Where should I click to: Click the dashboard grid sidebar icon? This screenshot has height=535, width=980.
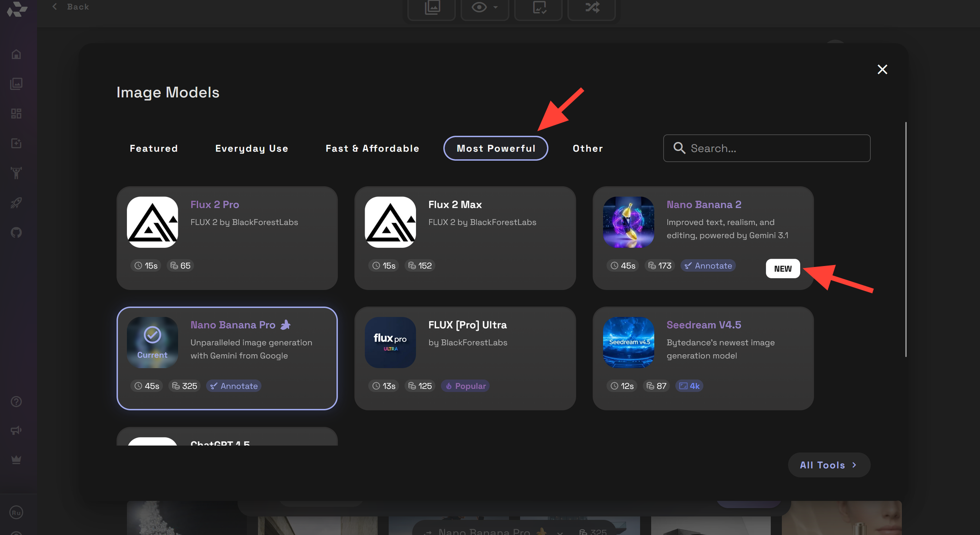[x=16, y=114]
